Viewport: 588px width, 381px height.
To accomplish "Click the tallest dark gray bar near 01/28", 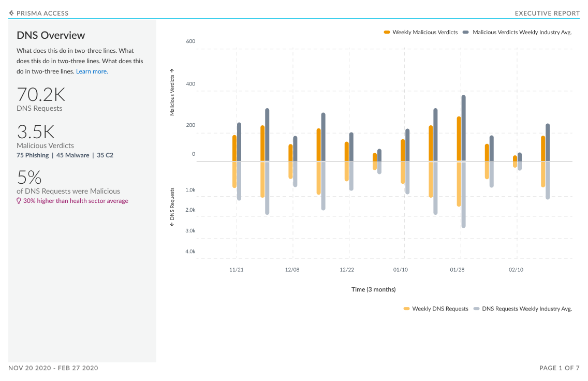I will pos(463,128).
